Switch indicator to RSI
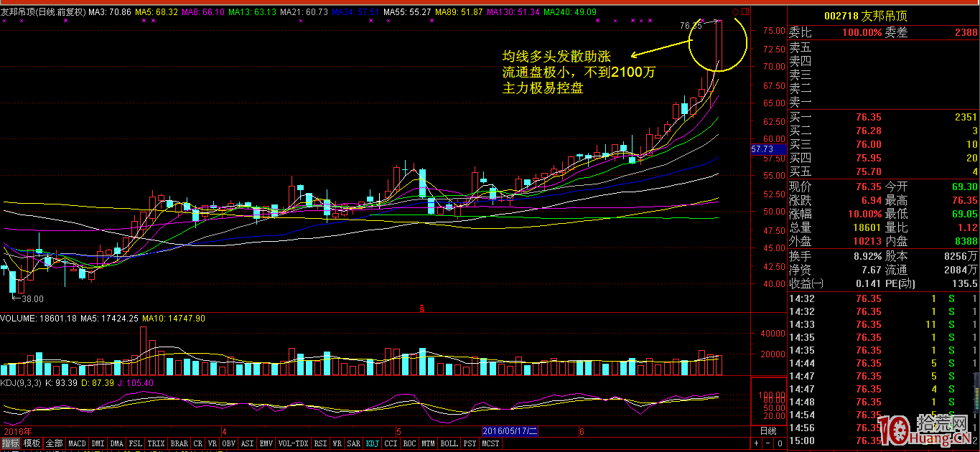980x452 pixels. coord(320,443)
